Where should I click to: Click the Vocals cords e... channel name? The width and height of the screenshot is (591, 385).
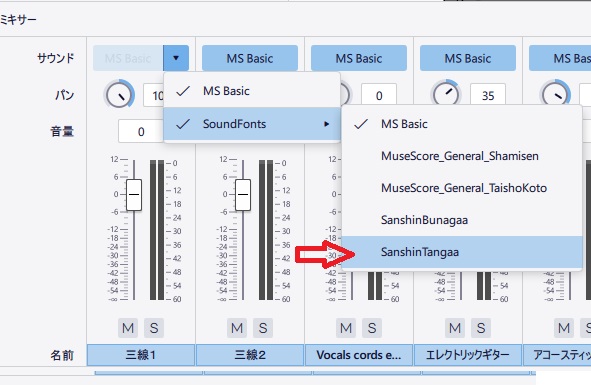359,355
